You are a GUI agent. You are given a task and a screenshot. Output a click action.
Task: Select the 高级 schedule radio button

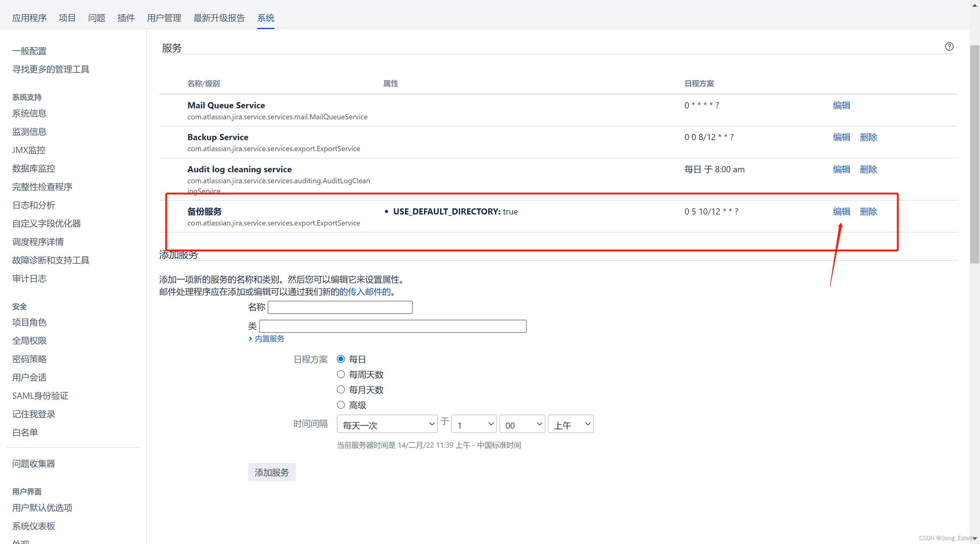[341, 404]
